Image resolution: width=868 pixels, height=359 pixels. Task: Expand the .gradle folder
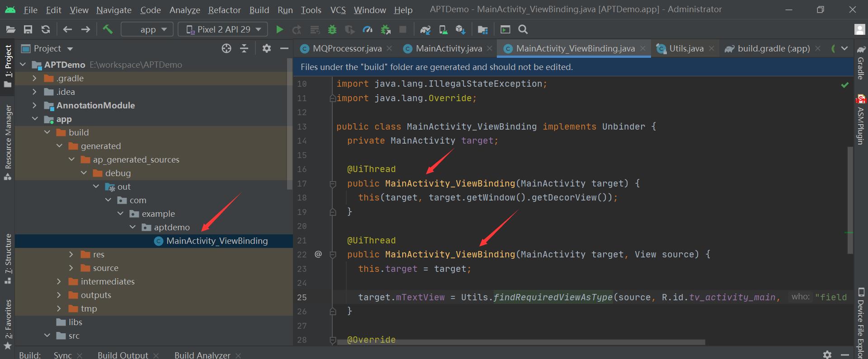[34, 78]
